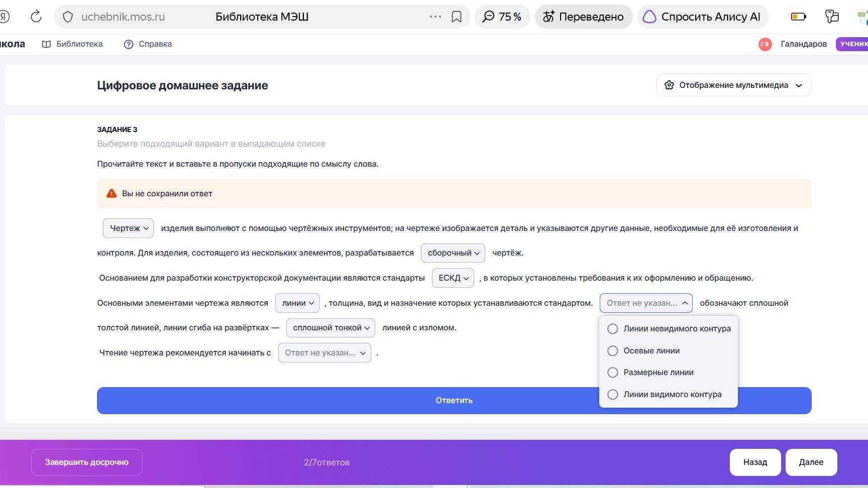
Task: Open the сплошной тонкой dropdown
Action: coord(331,328)
